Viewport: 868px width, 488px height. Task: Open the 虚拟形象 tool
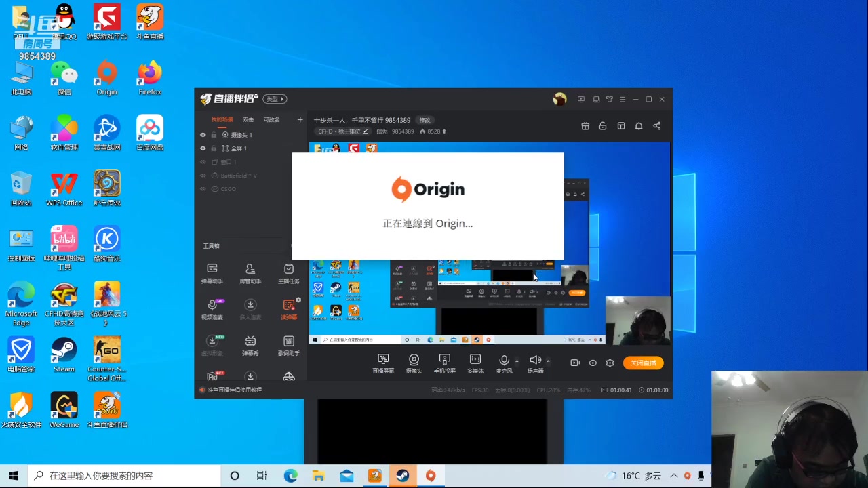(x=212, y=345)
